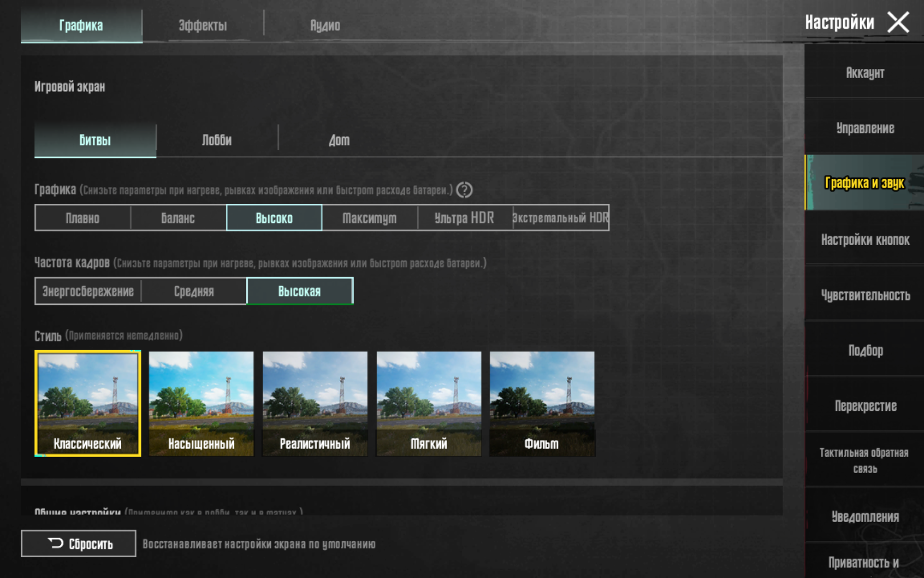Choose the Мягкий style preview
924x578 pixels.
(x=428, y=403)
